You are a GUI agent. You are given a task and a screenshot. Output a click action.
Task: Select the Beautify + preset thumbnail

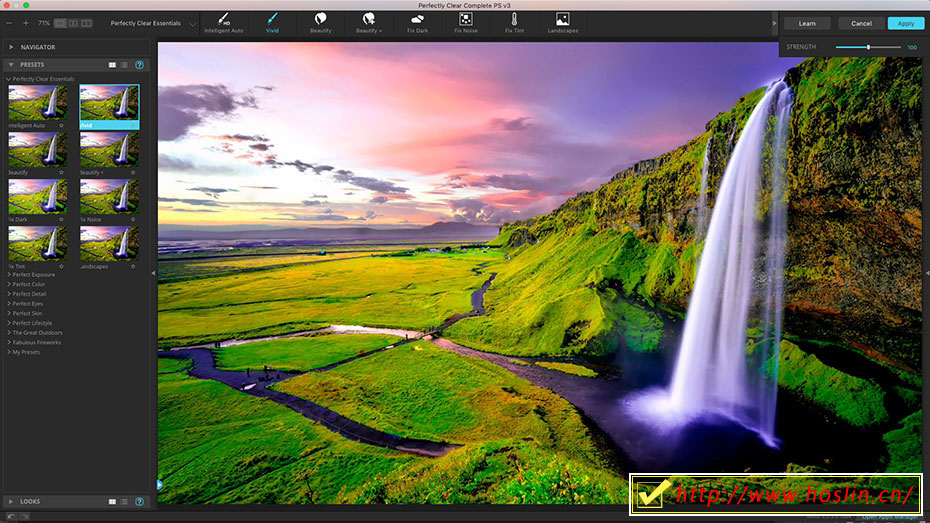click(x=109, y=149)
